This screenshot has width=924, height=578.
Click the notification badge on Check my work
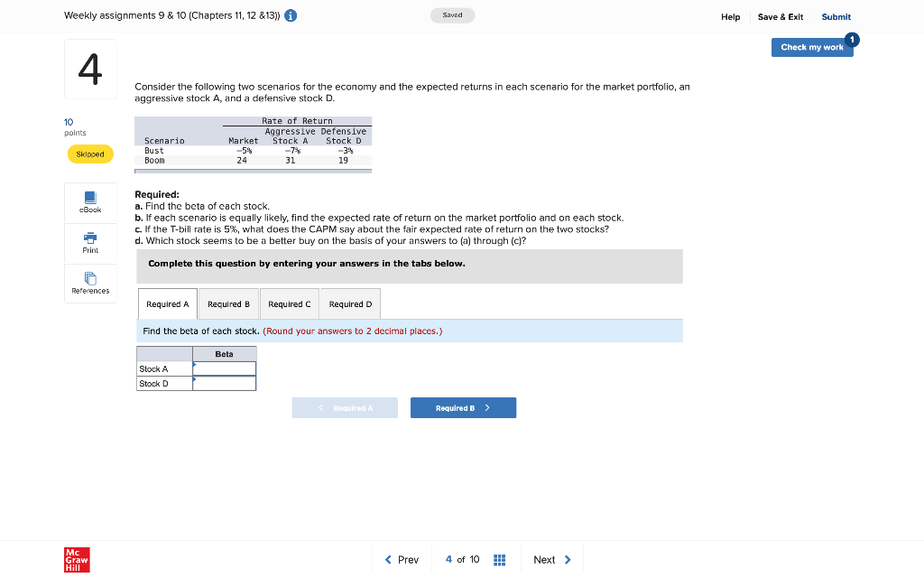[851, 40]
